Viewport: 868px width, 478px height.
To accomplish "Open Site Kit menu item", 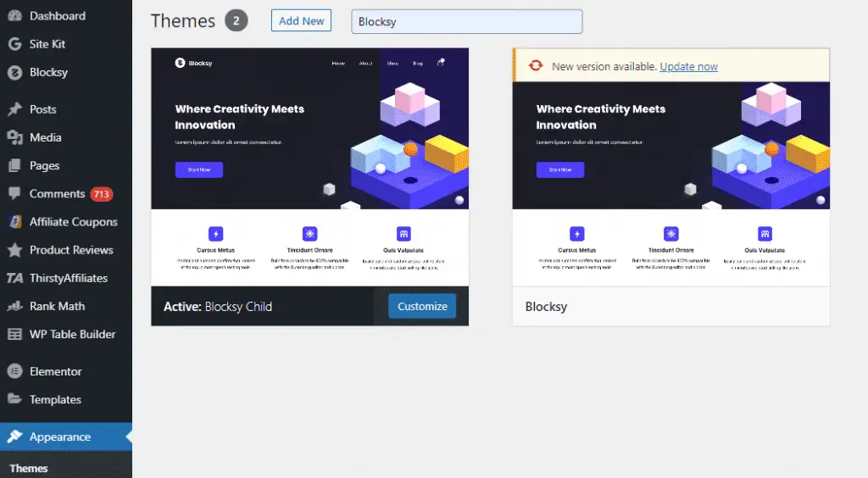I will tap(66, 44).
